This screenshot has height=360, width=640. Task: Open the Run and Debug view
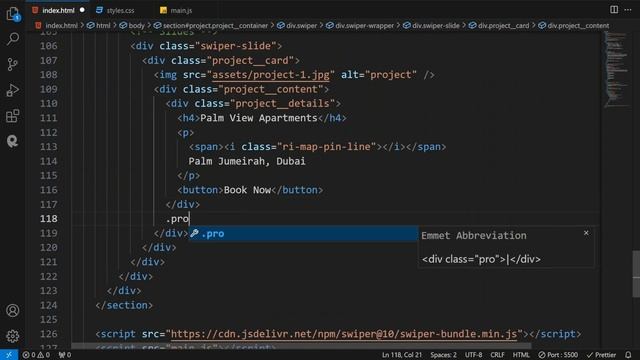click(13, 90)
